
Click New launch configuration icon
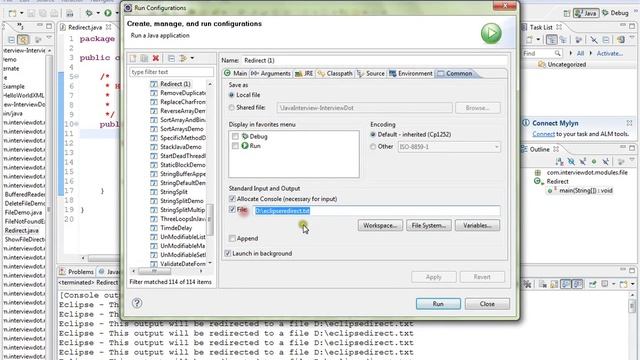(133, 58)
